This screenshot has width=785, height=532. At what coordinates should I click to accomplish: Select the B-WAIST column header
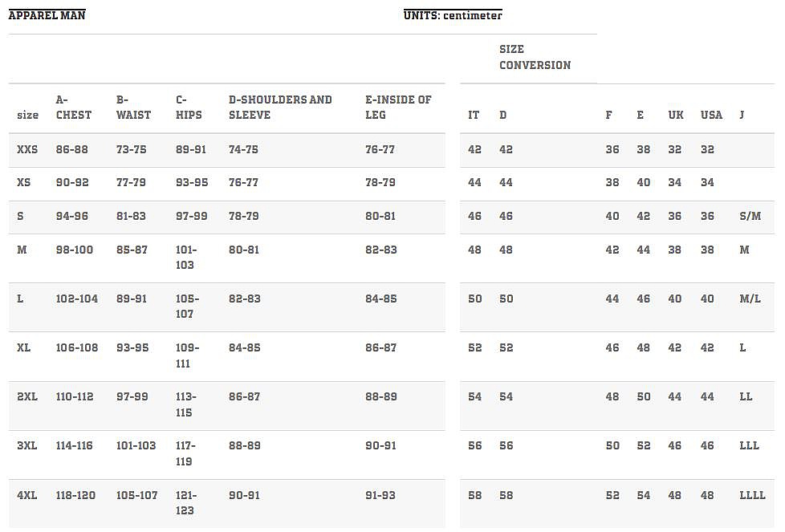tap(133, 108)
